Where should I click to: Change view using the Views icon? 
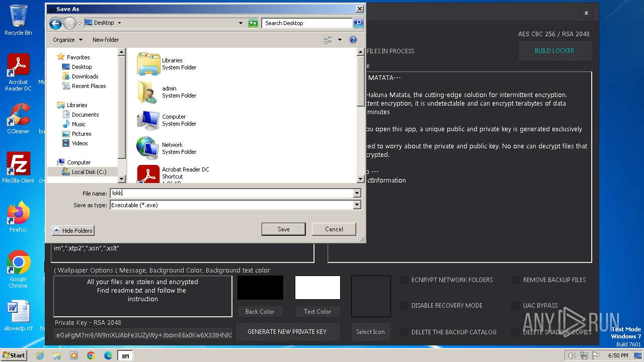328,40
